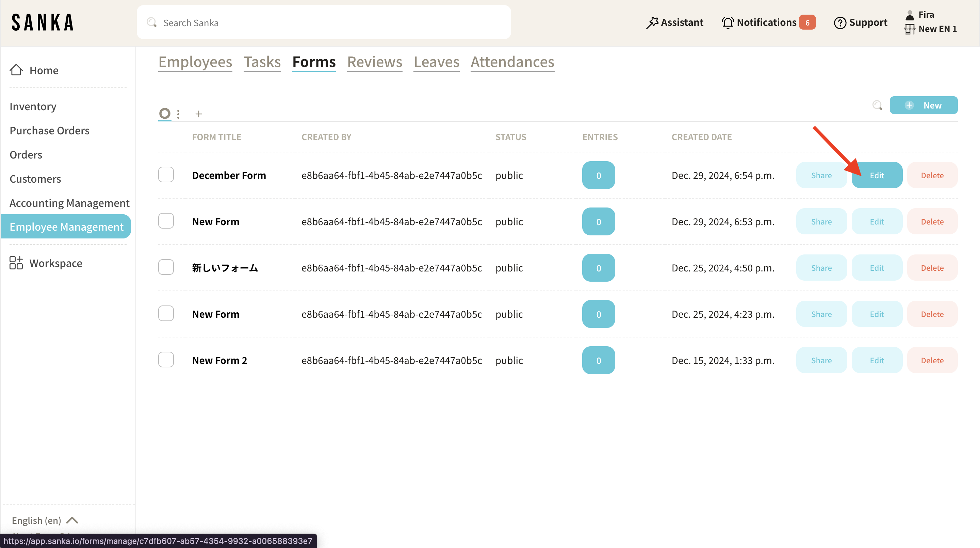Click the table search magnifier icon
The height and width of the screenshot is (548, 980).
877,105
